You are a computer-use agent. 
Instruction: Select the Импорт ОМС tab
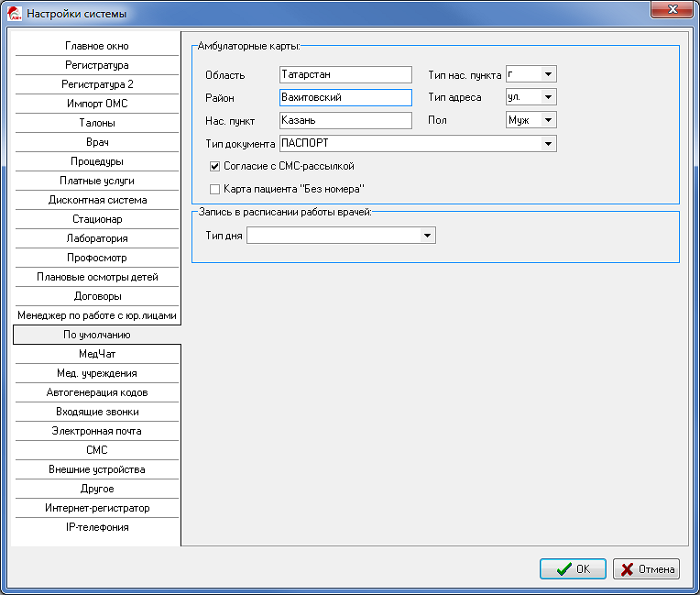click(x=97, y=104)
